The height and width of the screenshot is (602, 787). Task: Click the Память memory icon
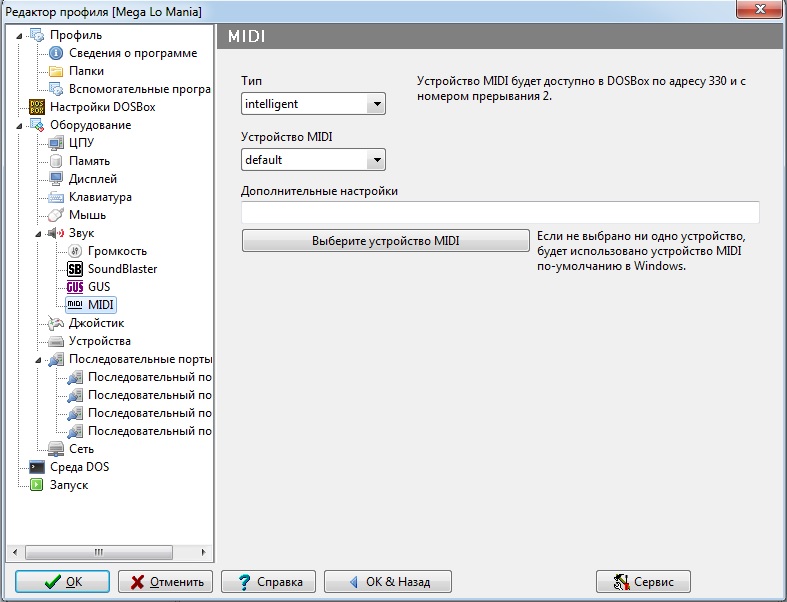tap(56, 161)
